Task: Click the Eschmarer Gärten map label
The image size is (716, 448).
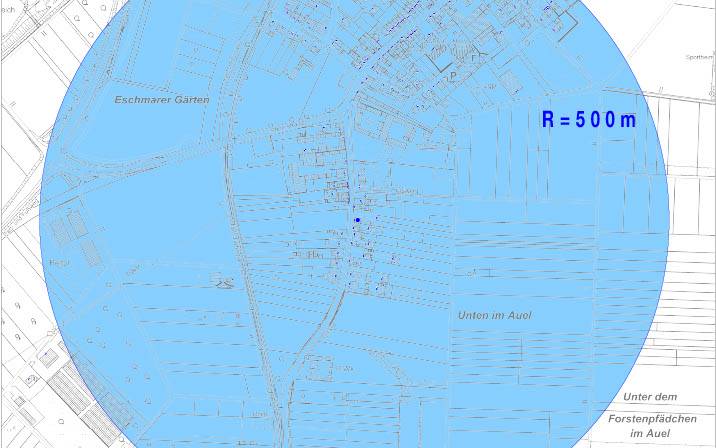Action: click(x=162, y=101)
